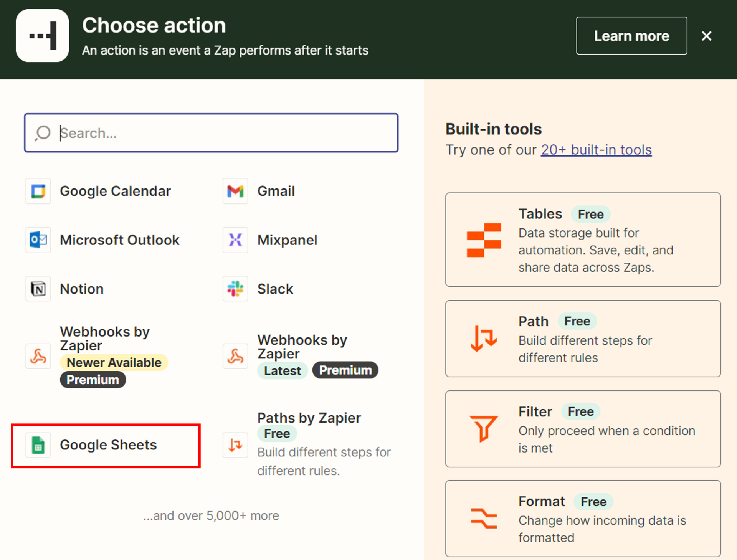Screen dimensions: 737x560
Task: Click the Google Calendar app icon
Action: (38, 191)
